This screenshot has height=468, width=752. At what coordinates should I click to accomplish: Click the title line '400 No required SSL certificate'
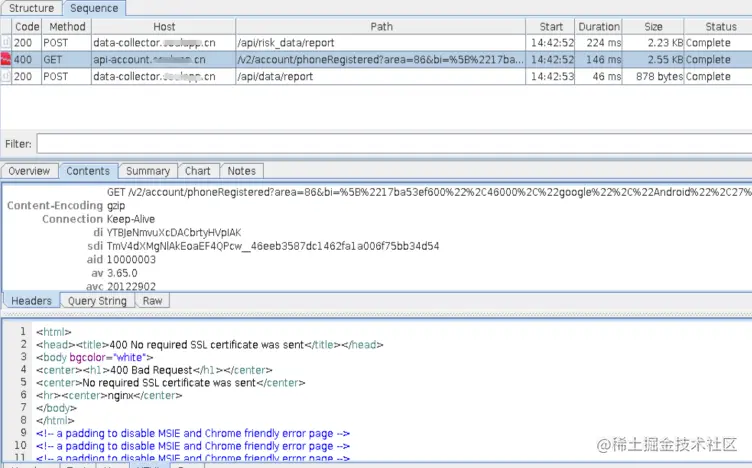point(210,345)
